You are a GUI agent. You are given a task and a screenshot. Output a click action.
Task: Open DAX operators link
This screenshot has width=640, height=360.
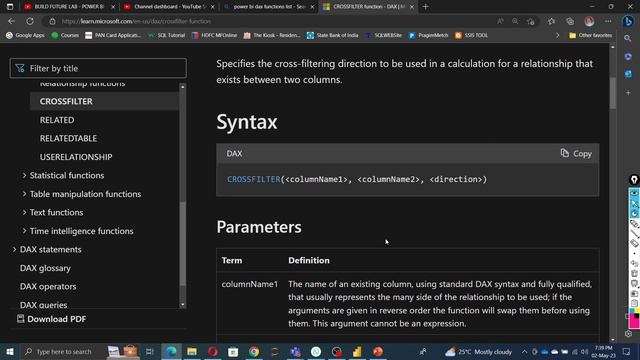pos(48,287)
